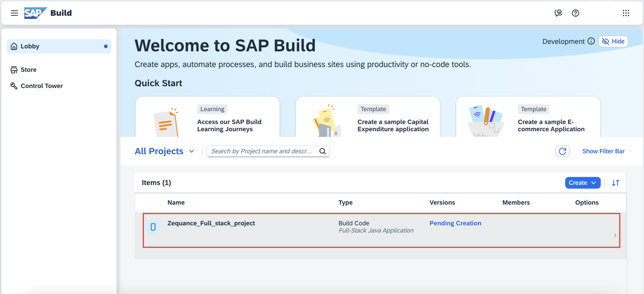The width and height of the screenshot is (644, 294).
Task: Toggle the search magnifier in the project search
Action: pos(323,151)
